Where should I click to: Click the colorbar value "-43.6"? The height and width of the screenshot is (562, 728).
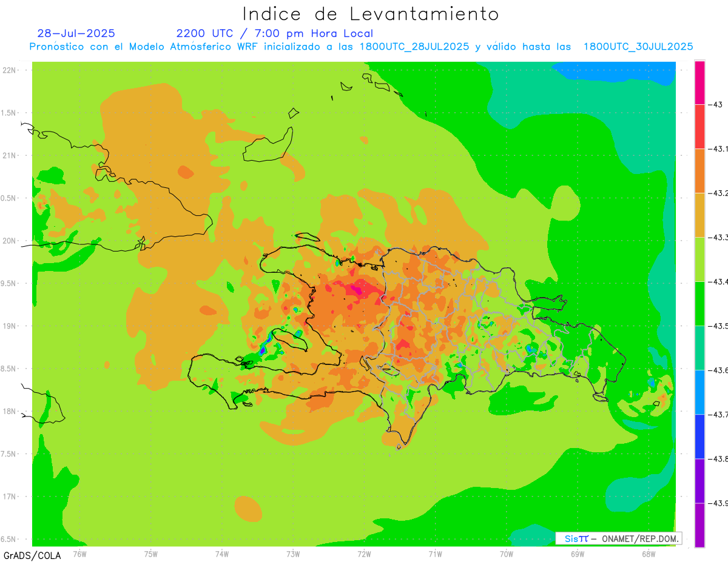point(719,370)
